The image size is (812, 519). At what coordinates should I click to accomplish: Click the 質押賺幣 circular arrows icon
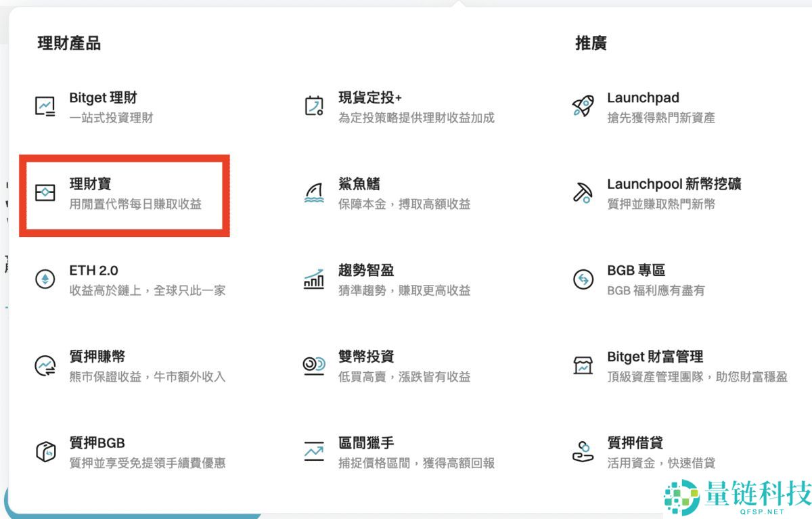45,365
